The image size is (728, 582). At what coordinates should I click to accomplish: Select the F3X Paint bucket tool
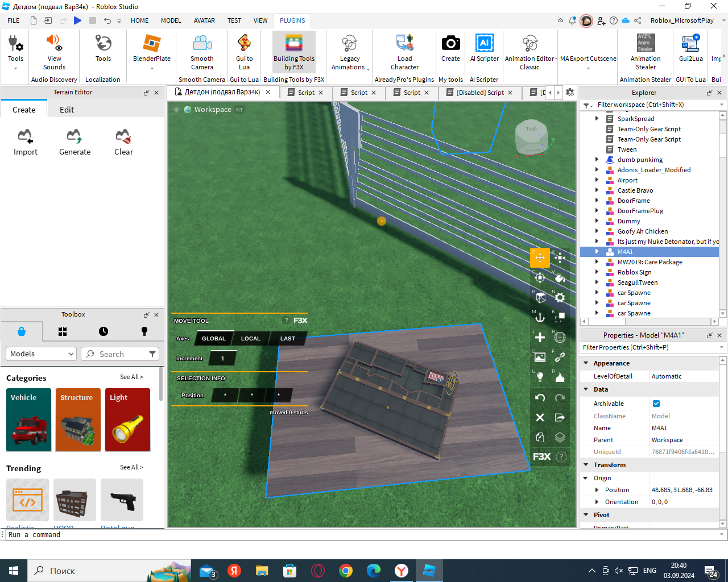pyautogui.click(x=560, y=278)
